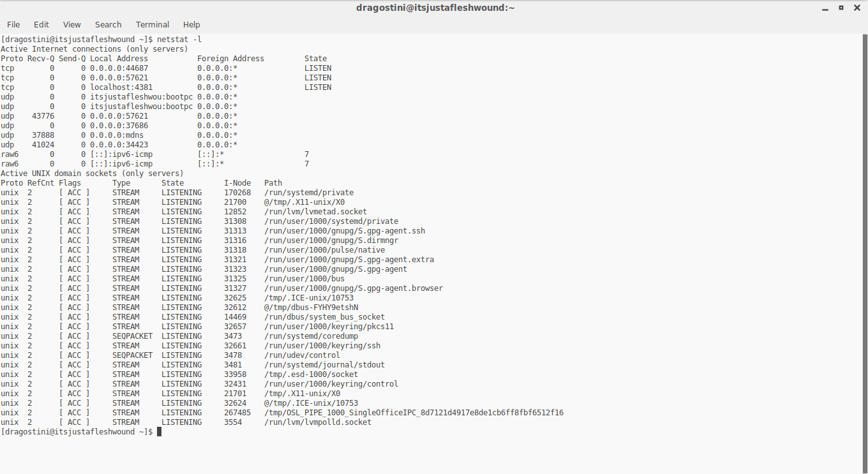Open the File menu
The width and height of the screenshot is (868, 474).
[13, 24]
